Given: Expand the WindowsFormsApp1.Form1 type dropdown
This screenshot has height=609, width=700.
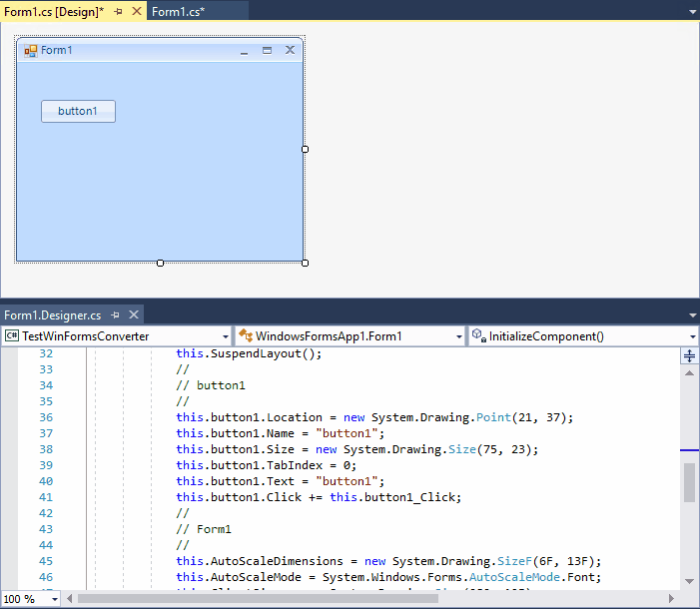Looking at the screenshot, I should pos(349,336).
